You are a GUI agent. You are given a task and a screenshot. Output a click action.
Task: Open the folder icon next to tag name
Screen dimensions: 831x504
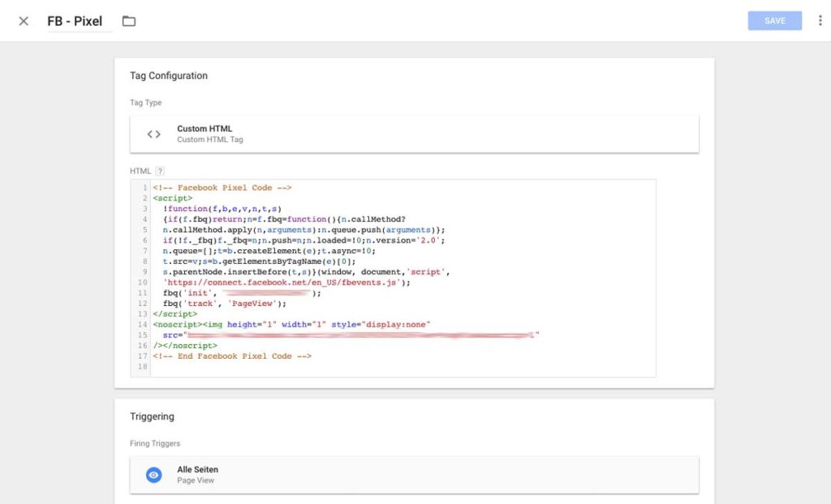click(129, 21)
